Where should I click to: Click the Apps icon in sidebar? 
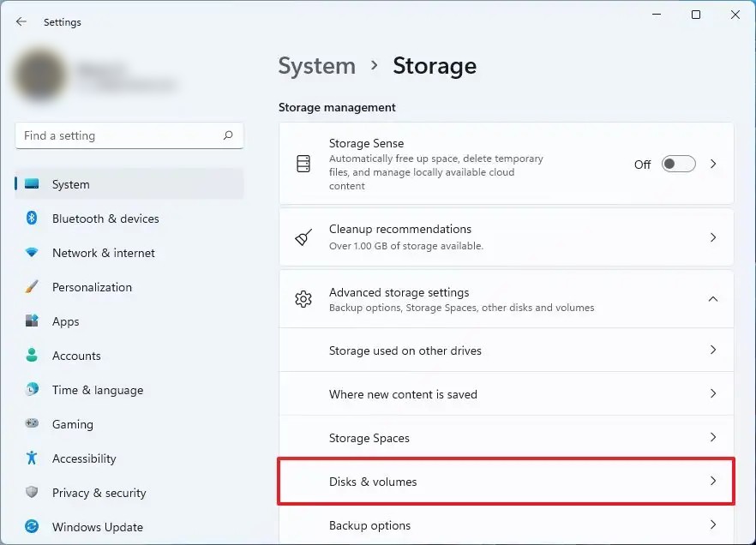[32, 320]
